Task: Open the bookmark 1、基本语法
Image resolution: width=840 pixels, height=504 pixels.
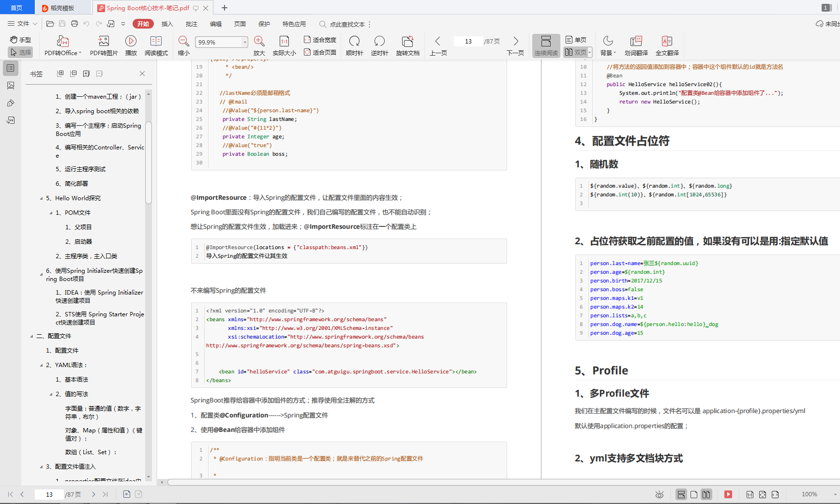Action: tap(72, 380)
